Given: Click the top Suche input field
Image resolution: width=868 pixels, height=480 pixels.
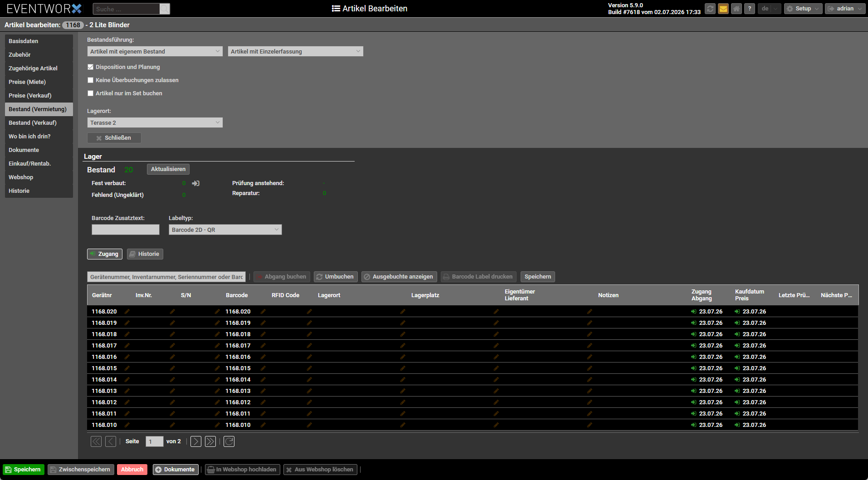Looking at the screenshot, I should [x=127, y=9].
